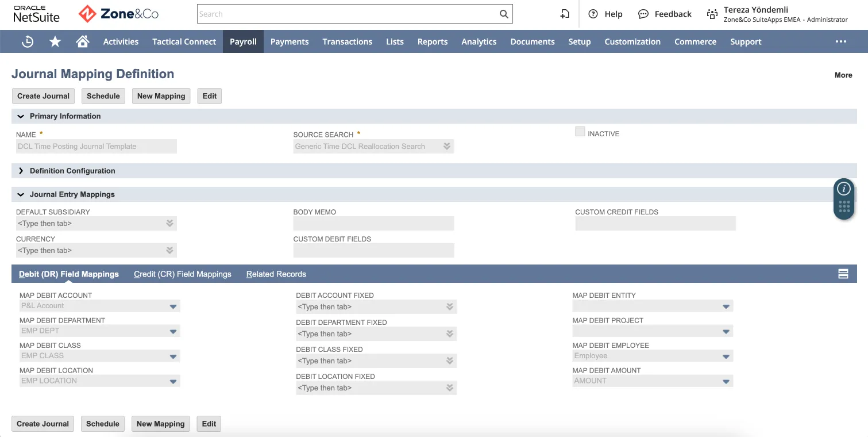Screen dimensions: 868x437
Task: Open the Setup menu
Action: point(580,41)
